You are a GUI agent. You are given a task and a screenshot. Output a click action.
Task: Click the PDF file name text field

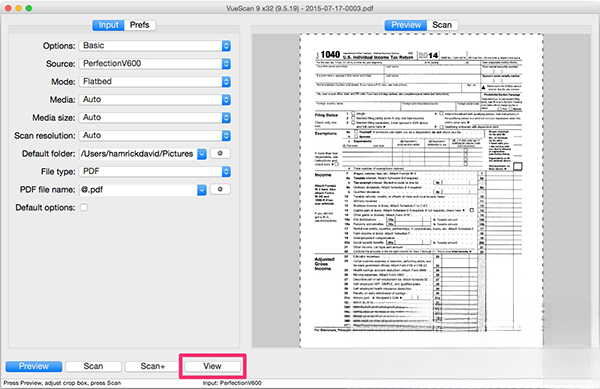(x=138, y=190)
